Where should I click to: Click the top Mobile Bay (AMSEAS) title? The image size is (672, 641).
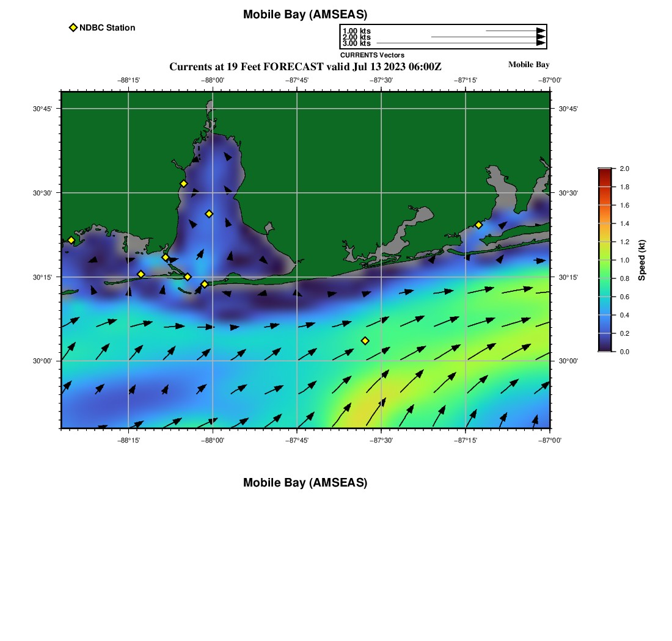coord(305,15)
